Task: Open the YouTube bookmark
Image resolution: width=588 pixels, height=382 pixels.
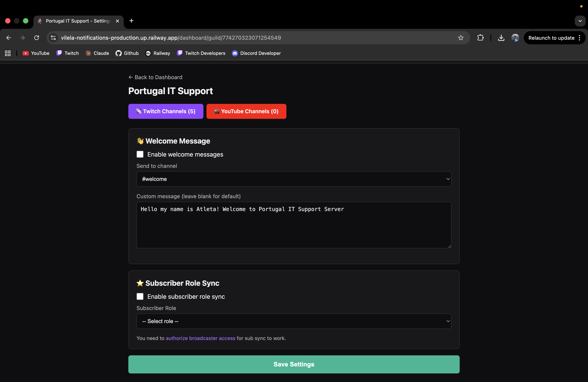Action: (x=36, y=53)
